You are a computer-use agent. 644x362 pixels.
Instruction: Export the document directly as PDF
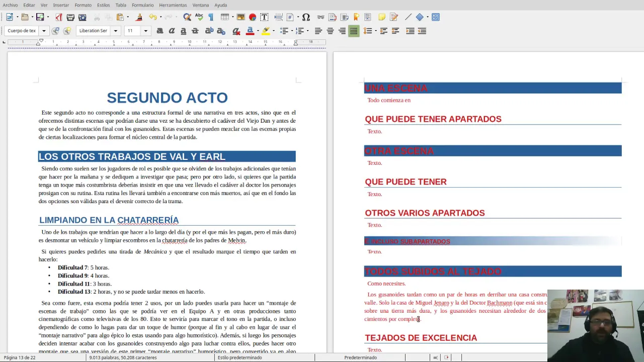coord(58,17)
